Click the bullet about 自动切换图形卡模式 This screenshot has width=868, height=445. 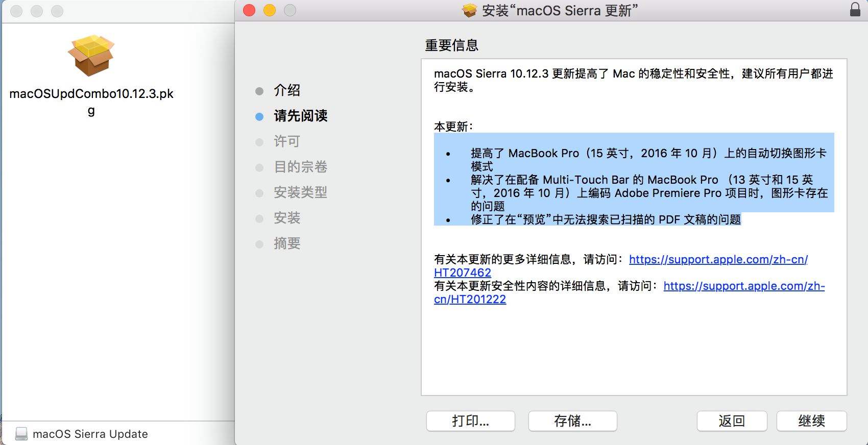pos(648,160)
